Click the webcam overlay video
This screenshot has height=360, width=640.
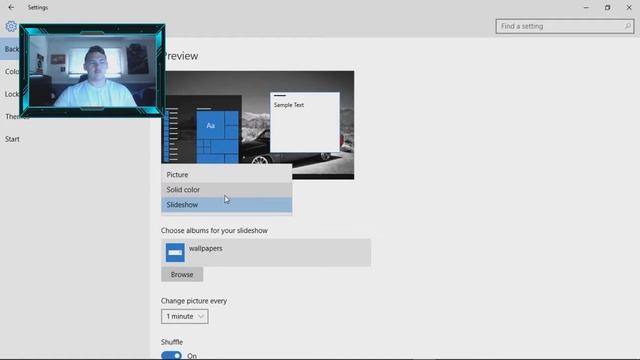[x=92, y=71]
